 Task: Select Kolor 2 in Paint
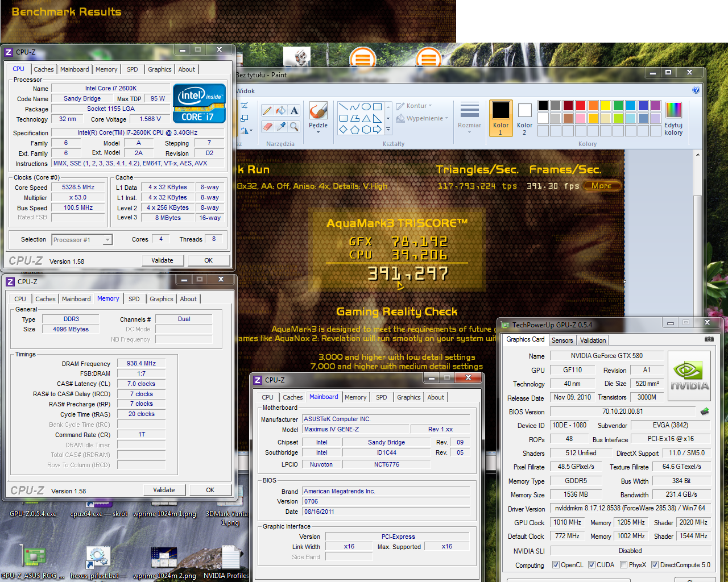coord(524,119)
